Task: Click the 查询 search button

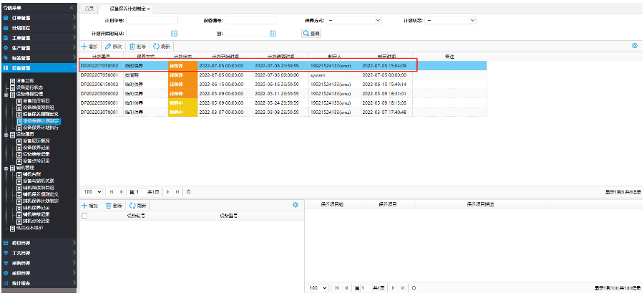Action: [311, 33]
